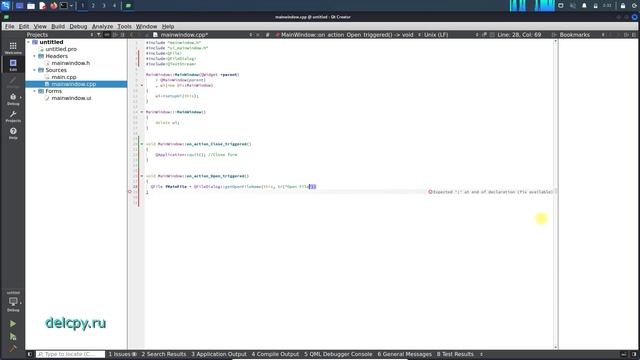Screen dimensions: 640x360
Task: Open the Help menu
Action: (168, 26)
